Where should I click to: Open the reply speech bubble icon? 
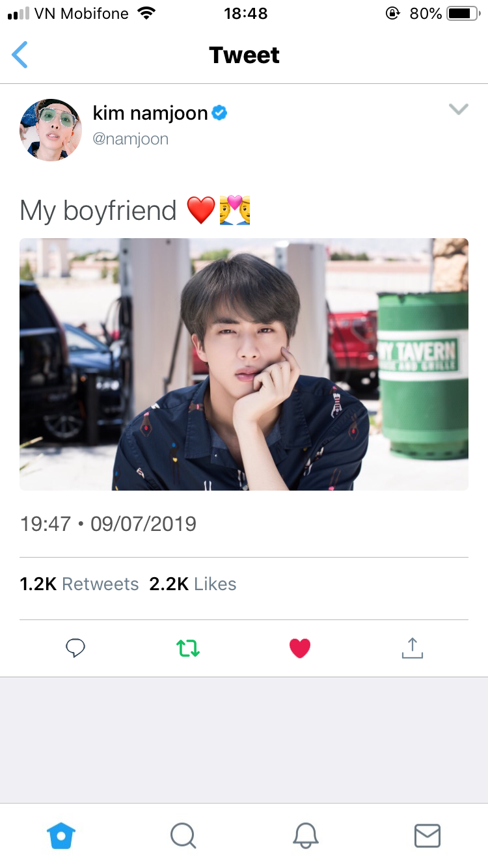[75, 647]
